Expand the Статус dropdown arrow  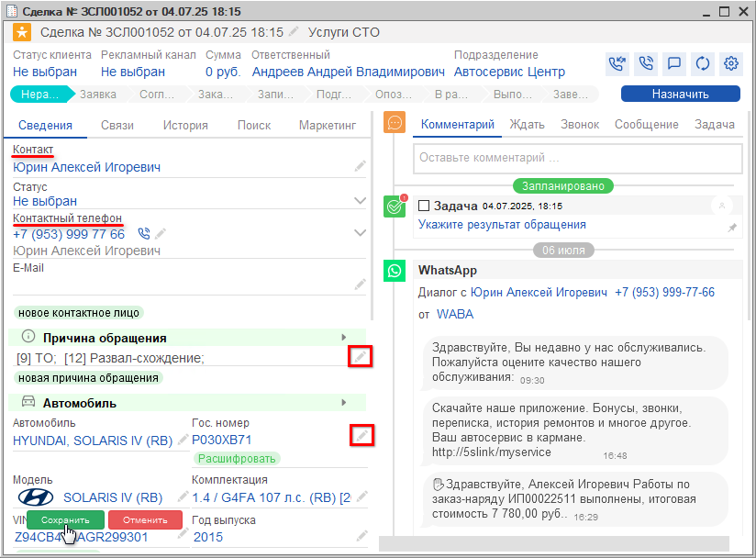[361, 200]
